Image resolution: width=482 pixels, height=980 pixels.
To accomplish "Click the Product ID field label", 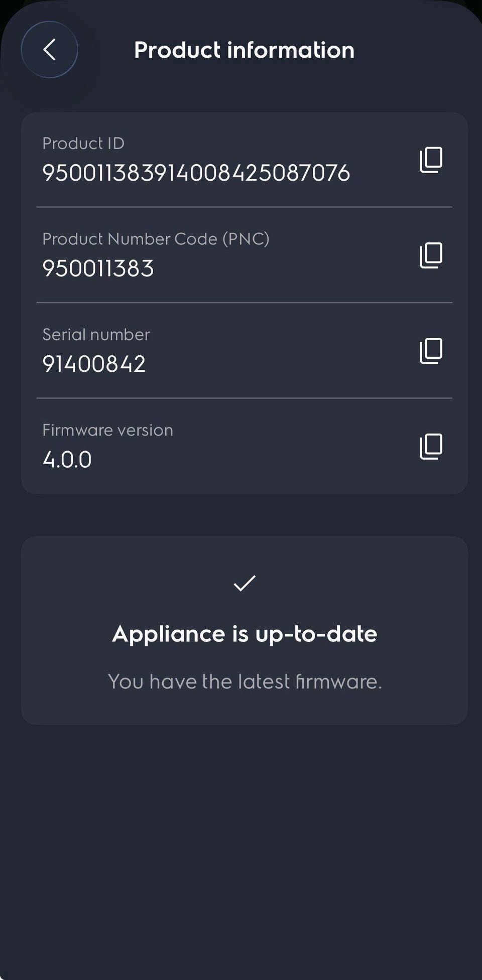I will tap(83, 144).
